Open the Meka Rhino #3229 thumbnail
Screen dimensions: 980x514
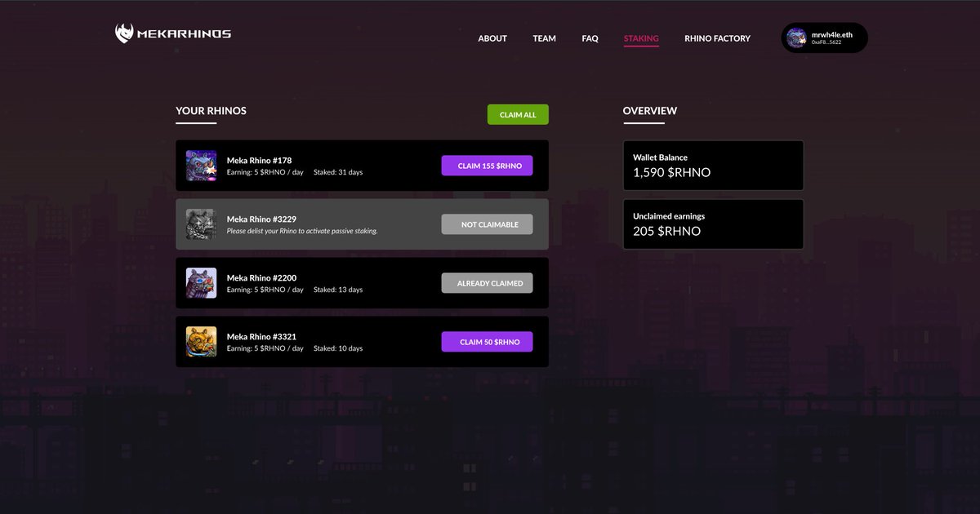pos(201,224)
